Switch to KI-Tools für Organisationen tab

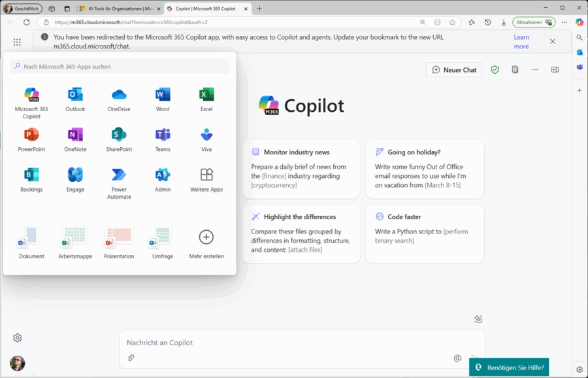(x=120, y=9)
